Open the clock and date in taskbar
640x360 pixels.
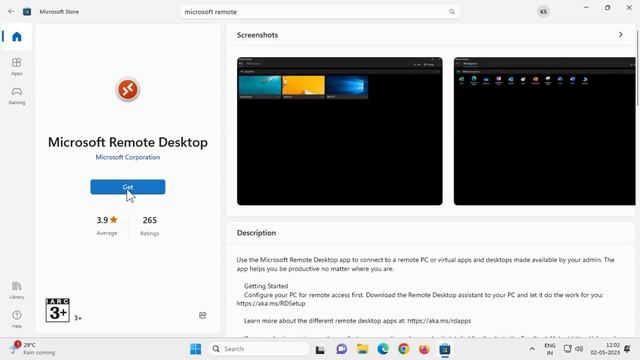pos(605,349)
